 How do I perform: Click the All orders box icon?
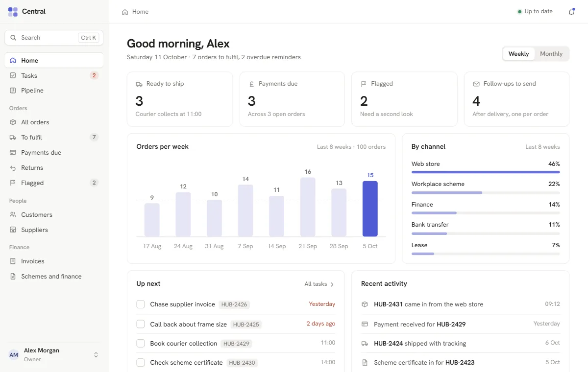(x=13, y=122)
